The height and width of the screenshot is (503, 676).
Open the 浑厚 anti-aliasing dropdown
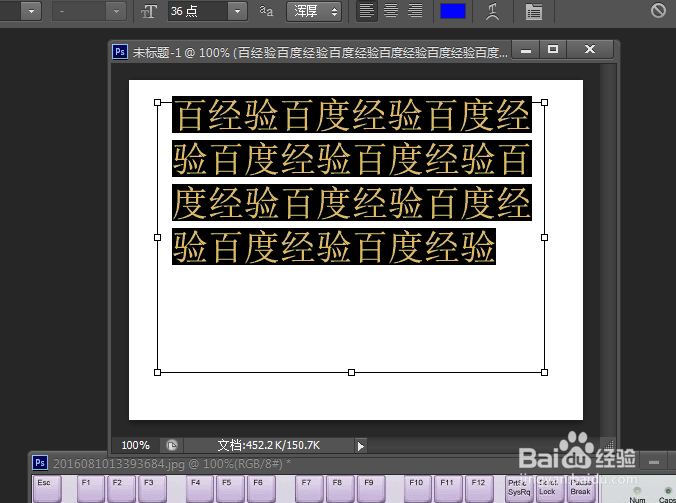314,11
